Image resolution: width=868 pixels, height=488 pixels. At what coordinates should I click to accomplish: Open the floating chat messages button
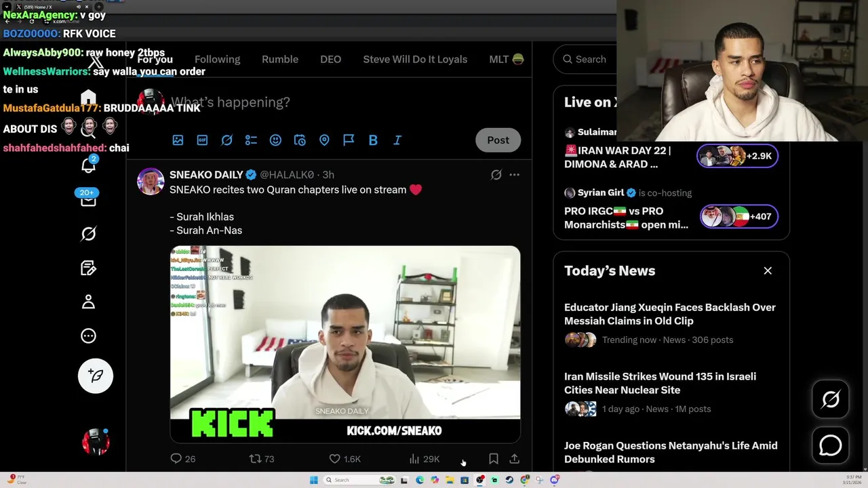pos(831,445)
